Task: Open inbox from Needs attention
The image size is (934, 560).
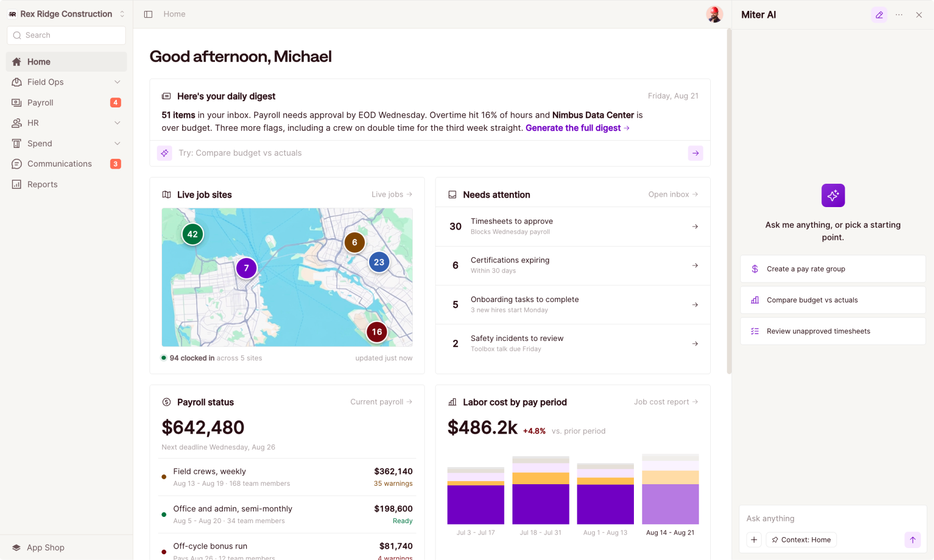Action: click(673, 195)
